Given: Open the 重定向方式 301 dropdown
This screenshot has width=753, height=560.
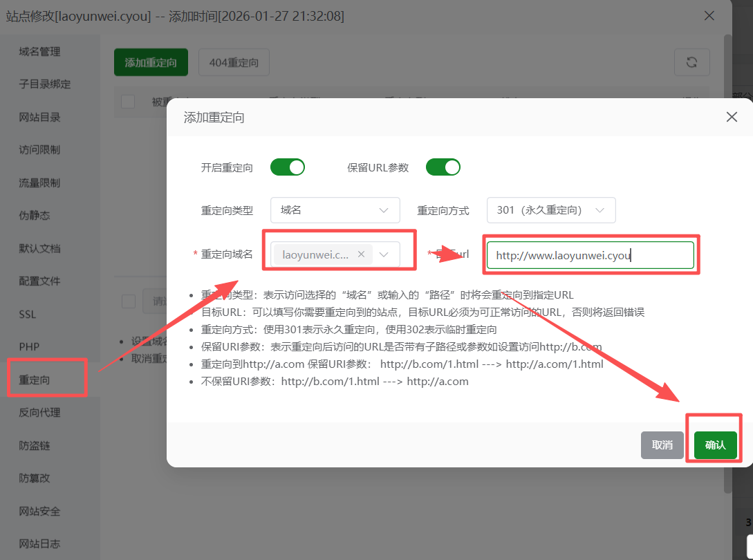Looking at the screenshot, I should click(551, 210).
